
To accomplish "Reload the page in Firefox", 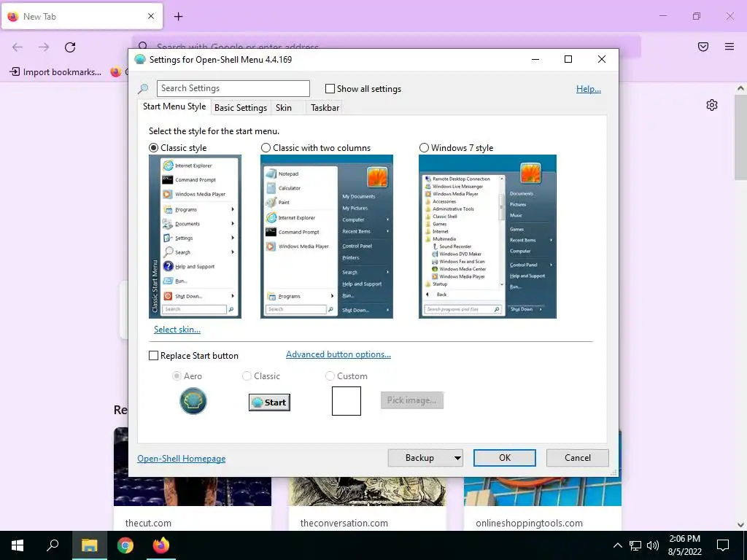I will (x=70, y=47).
